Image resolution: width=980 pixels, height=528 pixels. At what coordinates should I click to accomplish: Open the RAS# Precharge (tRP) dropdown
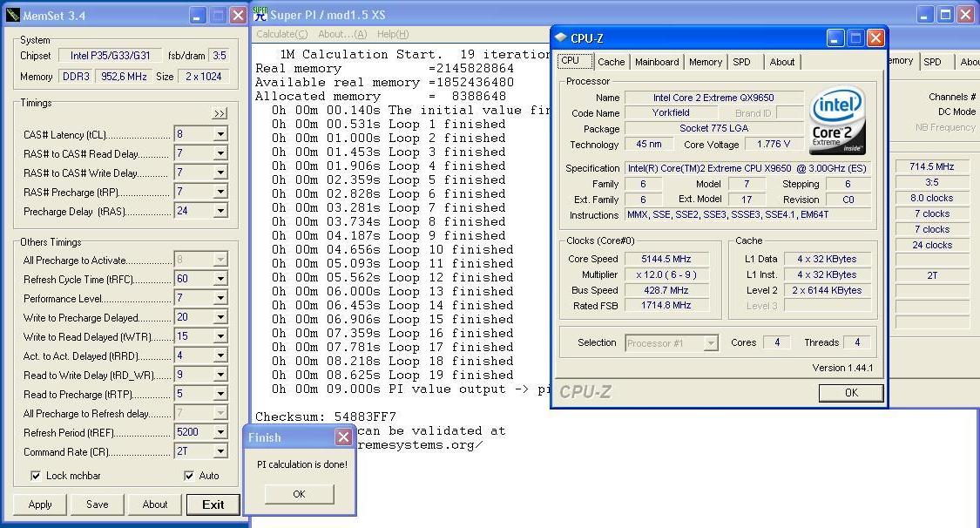[220, 192]
